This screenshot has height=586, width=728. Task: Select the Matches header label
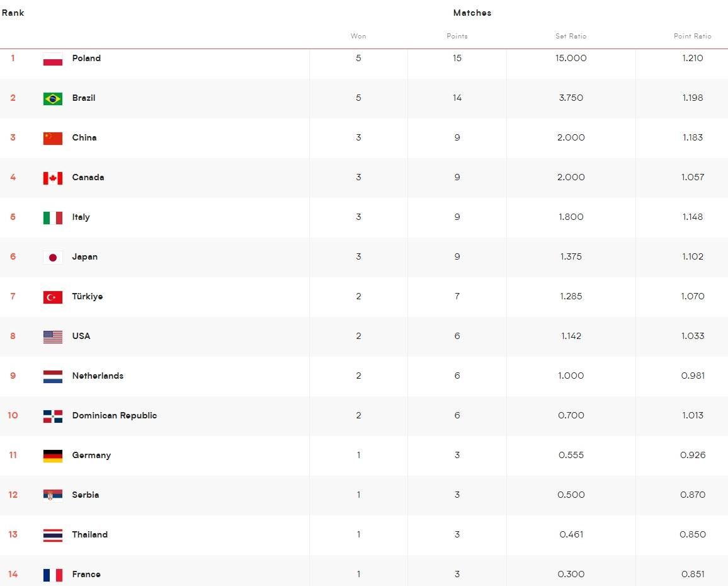pyautogui.click(x=472, y=13)
